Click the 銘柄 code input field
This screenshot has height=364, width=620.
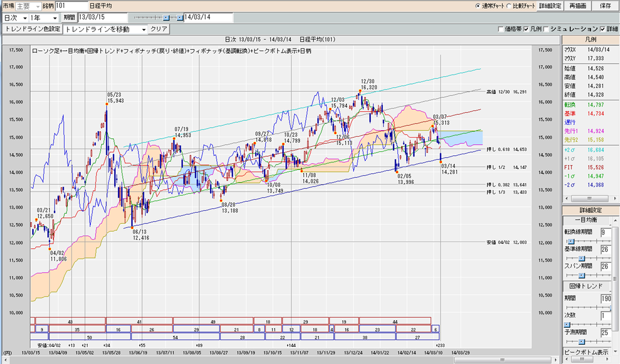click(x=71, y=6)
